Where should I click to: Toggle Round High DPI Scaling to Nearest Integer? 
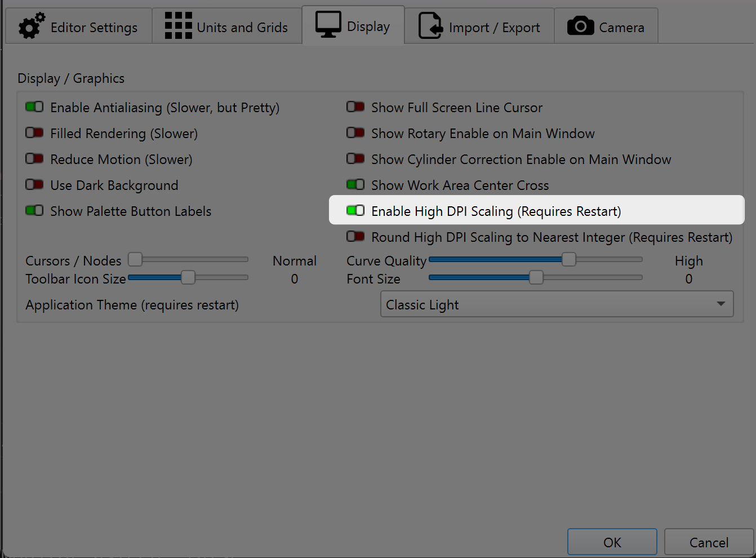click(355, 236)
